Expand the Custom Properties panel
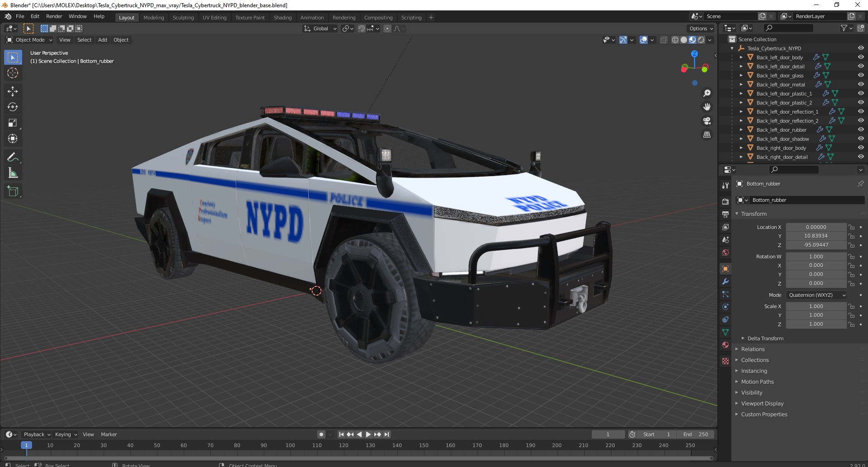This screenshot has height=467, width=868. pos(764,415)
